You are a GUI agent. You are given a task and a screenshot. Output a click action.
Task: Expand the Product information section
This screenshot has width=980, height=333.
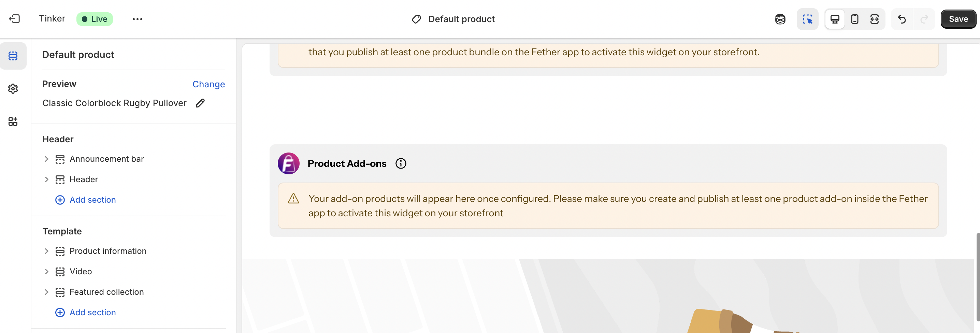coord(46,251)
